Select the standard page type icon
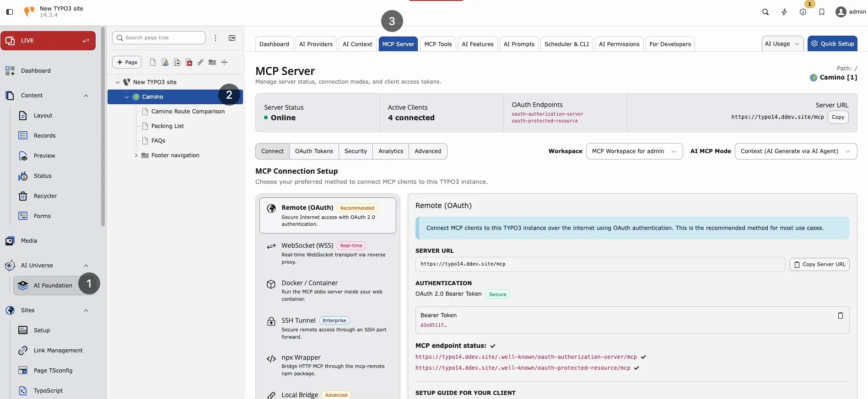Viewport: 868px width, 399px height. [153, 62]
